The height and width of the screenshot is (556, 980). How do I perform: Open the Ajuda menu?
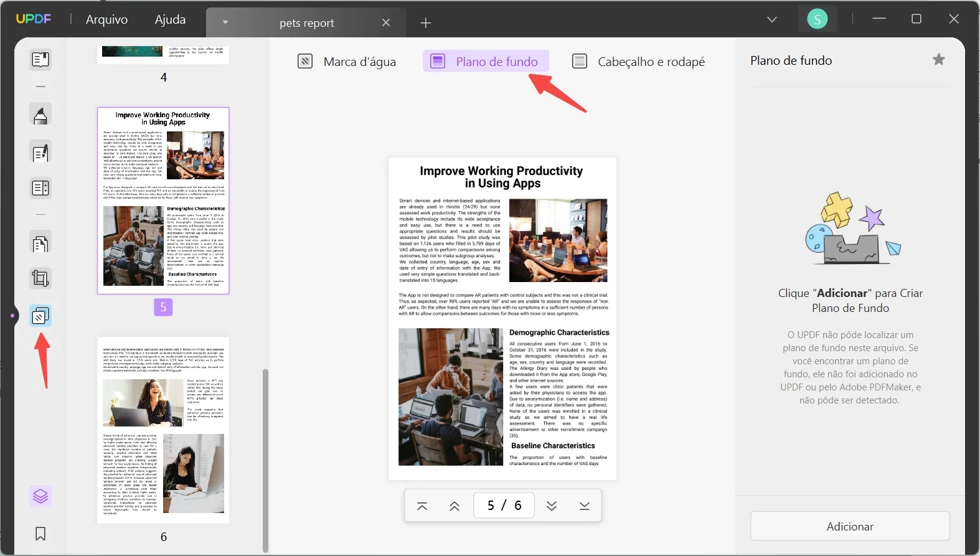pos(170,19)
